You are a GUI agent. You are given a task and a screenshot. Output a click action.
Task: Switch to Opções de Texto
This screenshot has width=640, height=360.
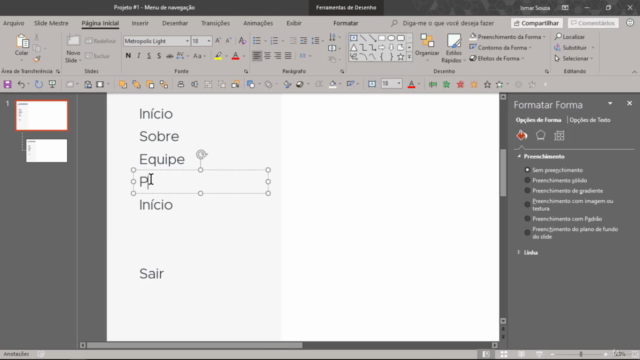click(589, 120)
